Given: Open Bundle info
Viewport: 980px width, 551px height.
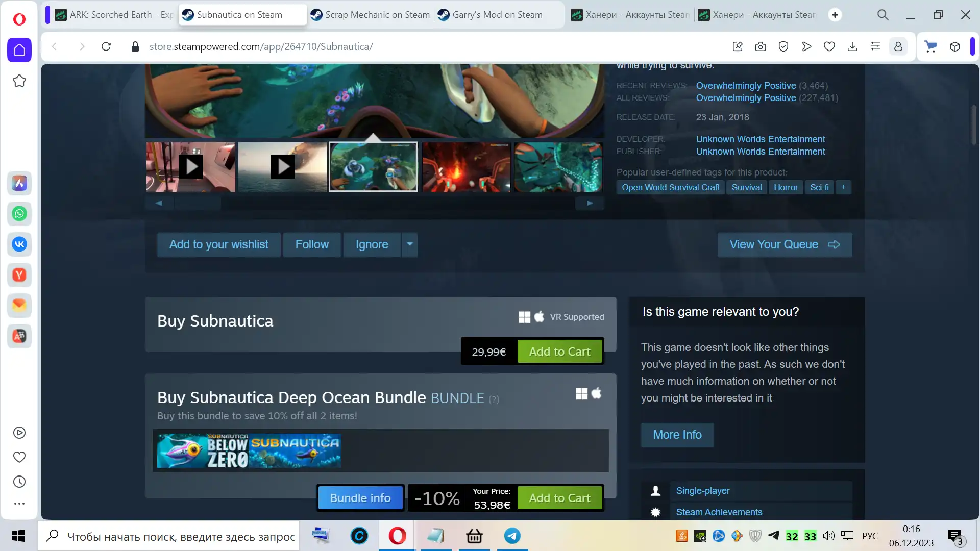Looking at the screenshot, I should click(x=360, y=498).
